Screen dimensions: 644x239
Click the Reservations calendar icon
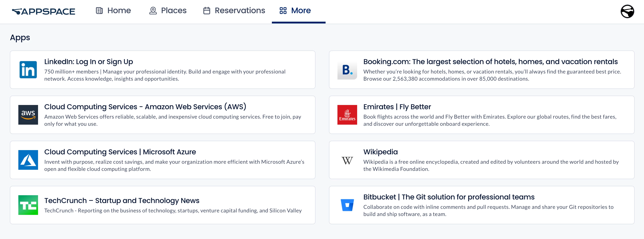pos(207,10)
